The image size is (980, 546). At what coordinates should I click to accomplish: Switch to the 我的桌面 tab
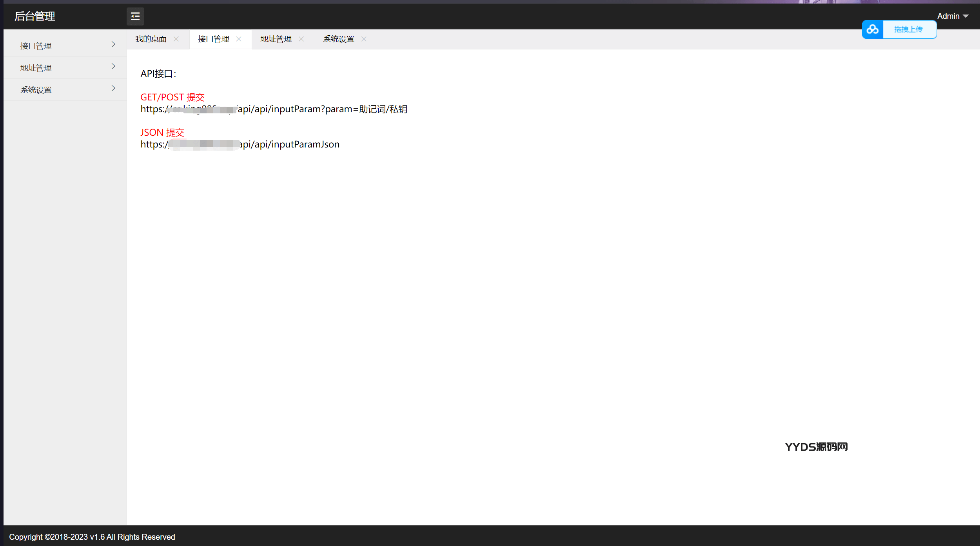coord(151,39)
